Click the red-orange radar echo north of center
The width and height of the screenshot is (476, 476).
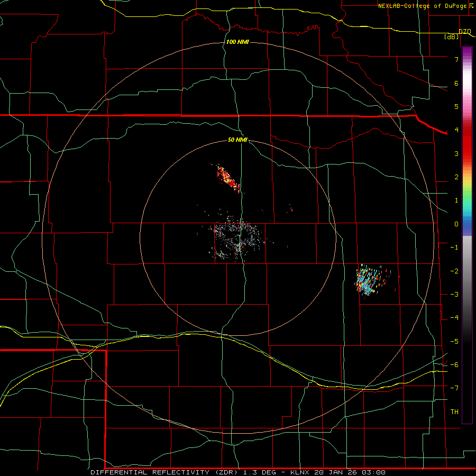[227, 179]
